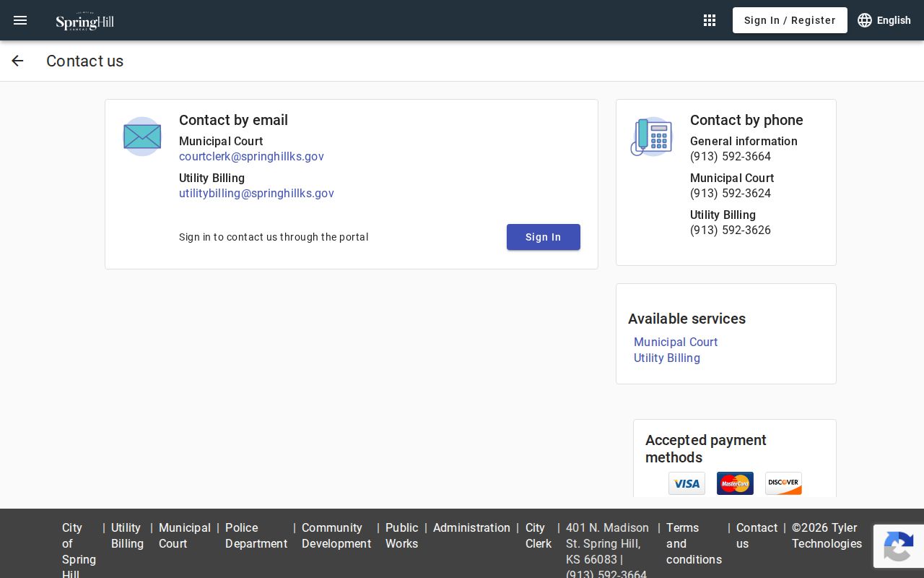Open the hamburger navigation menu

[20, 20]
